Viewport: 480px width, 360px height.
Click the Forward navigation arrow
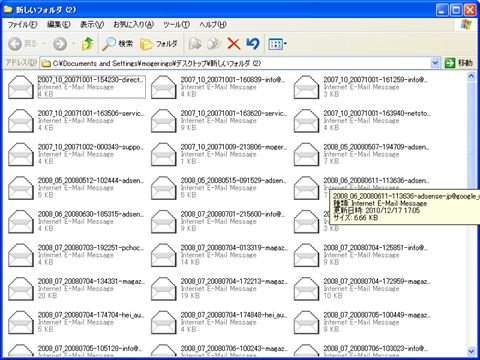60,44
